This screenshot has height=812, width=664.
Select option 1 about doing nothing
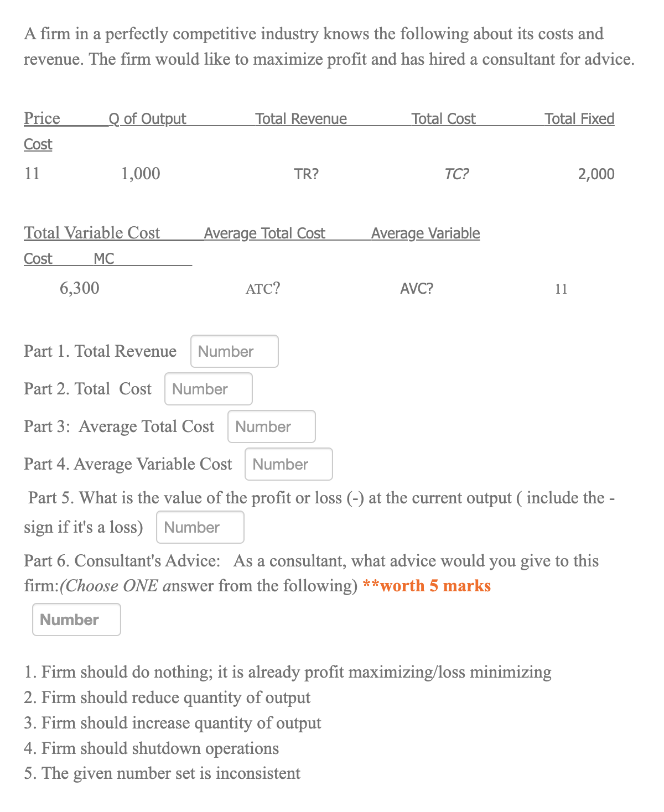coord(287,672)
